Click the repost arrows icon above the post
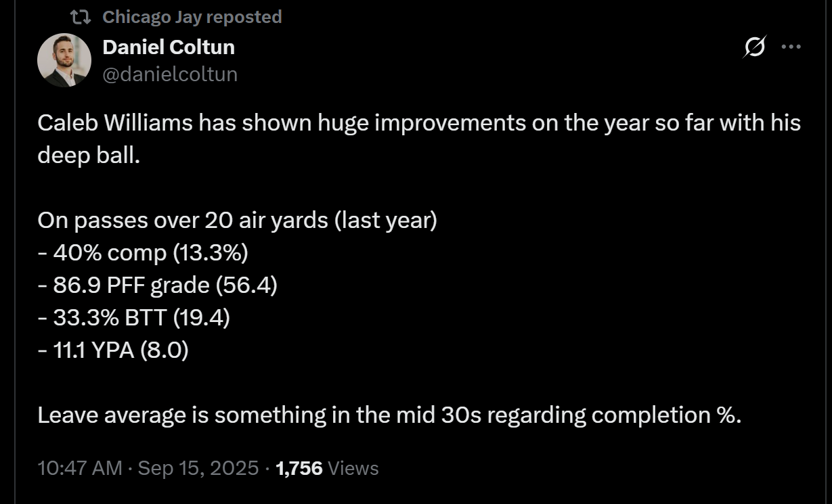The height and width of the screenshot is (504, 832). [81, 17]
